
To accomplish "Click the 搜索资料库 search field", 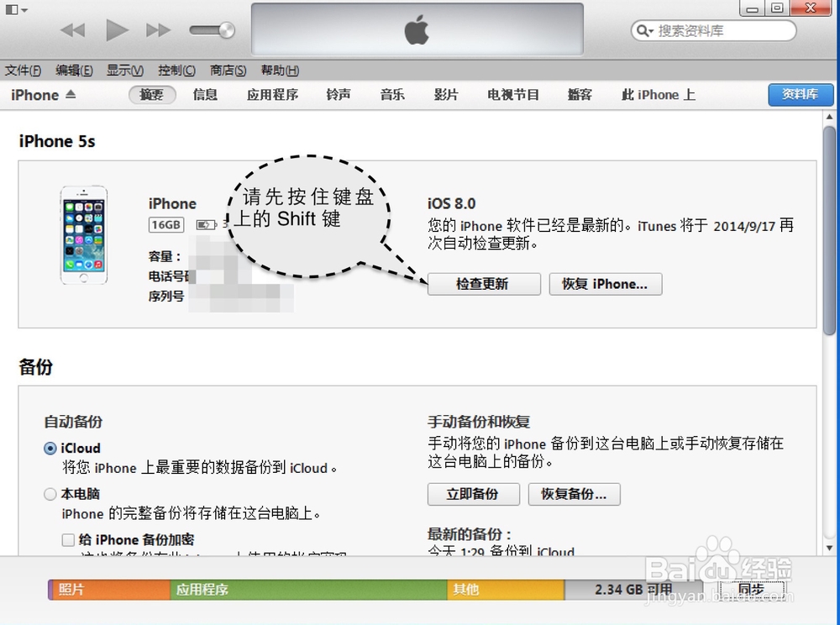I will pos(714,30).
